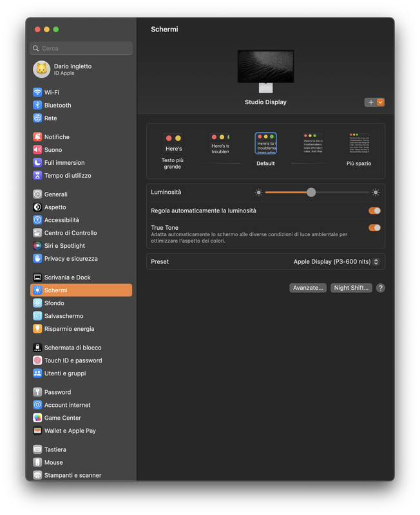420x515 pixels.
Task: Open Mouse settings icon
Action: (x=37, y=462)
